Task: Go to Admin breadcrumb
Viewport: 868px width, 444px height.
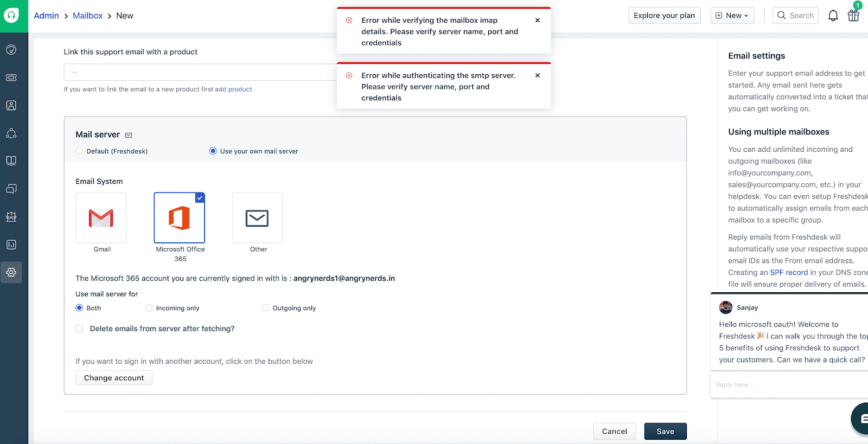Action: pyautogui.click(x=46, y=16)
